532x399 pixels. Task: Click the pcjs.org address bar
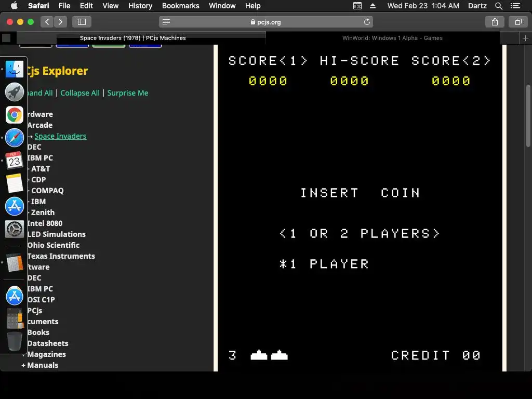265,22
